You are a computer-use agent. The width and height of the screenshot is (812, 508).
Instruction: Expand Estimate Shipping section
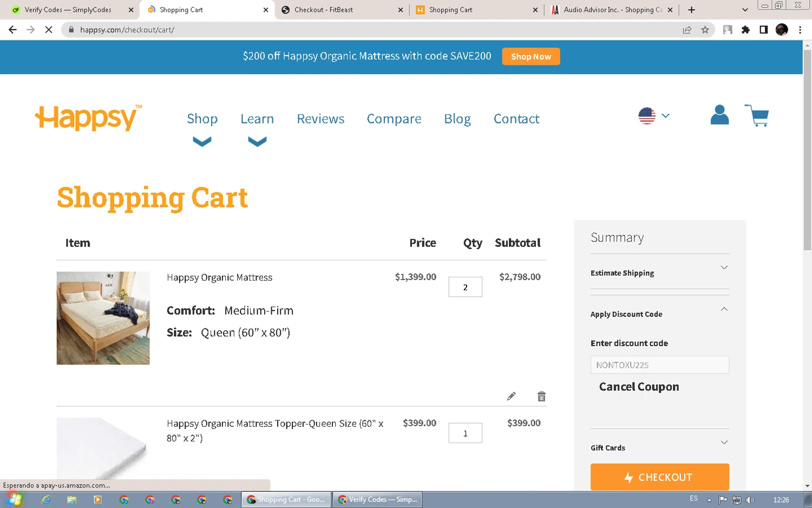tap(659, 272)
